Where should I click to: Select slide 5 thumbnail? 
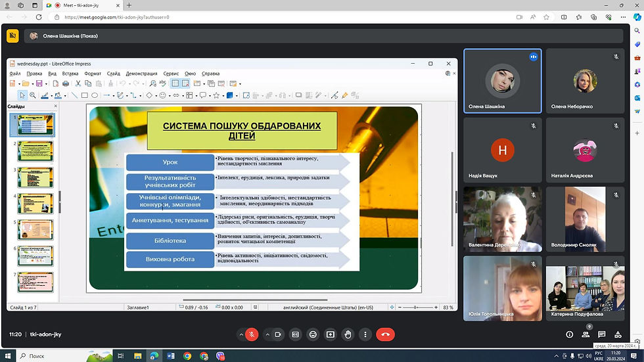point(35,230)
